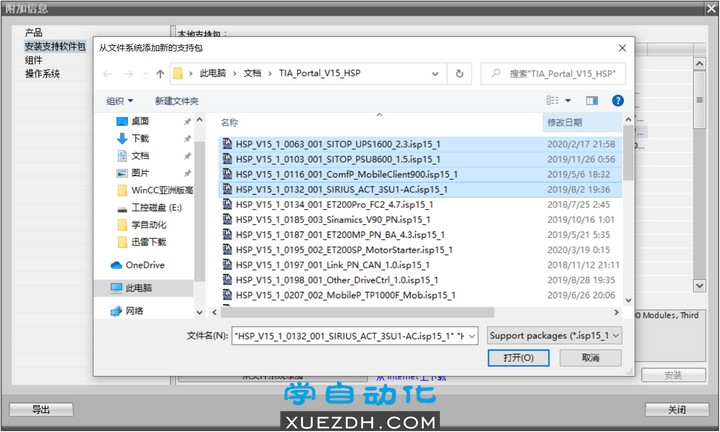This screenshot has width=720, height=432.
Task: Open drive 工控磁盘 (E:)
Action: (x=150, y=208)
